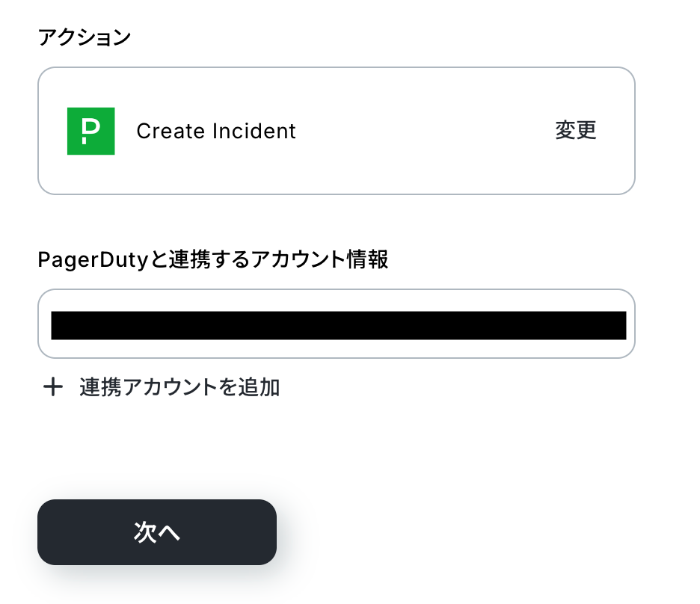The width and height of the screenshot is (700, 604).
Task: Select the Create Incident action card
Action: [x=336, y=131]
